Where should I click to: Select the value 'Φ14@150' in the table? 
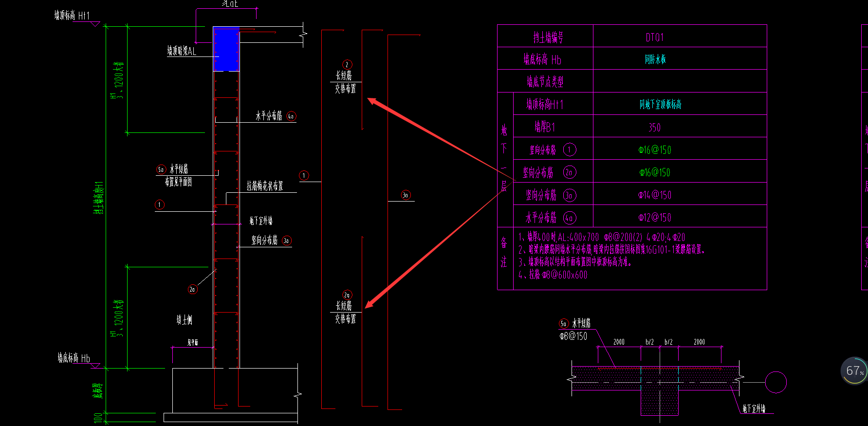(x=655, y=195)
